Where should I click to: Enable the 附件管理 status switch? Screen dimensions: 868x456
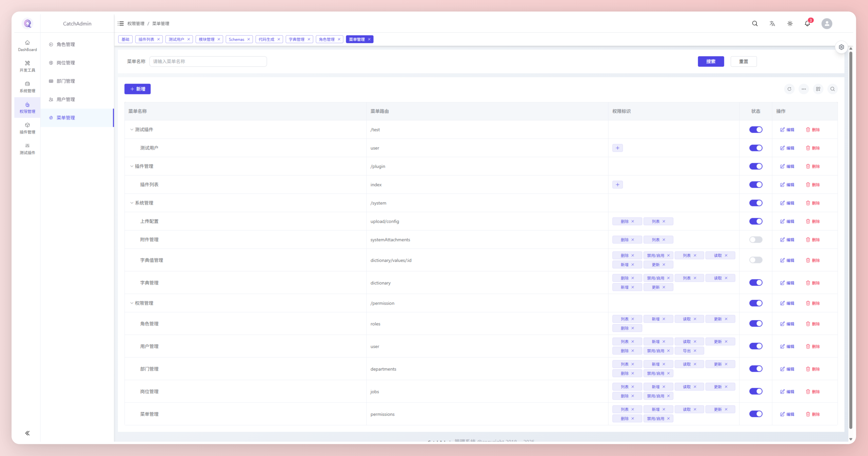point(756,239)
